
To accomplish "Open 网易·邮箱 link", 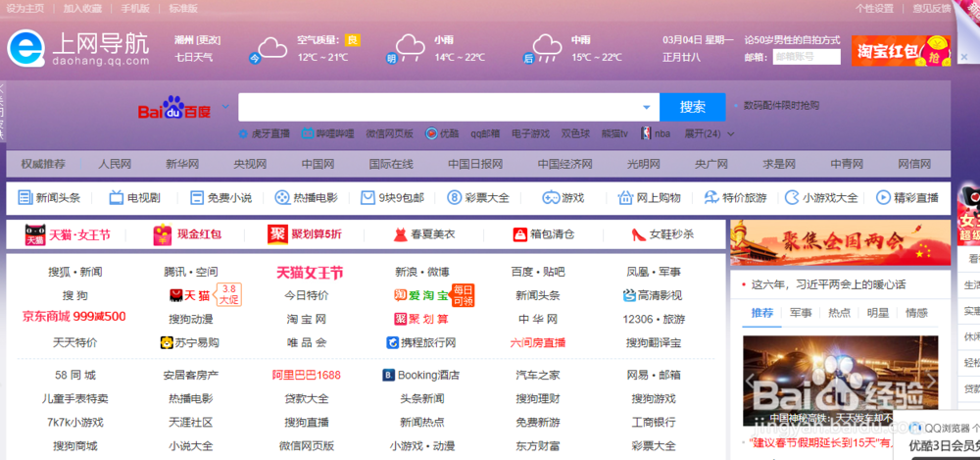I will [654, 375].
